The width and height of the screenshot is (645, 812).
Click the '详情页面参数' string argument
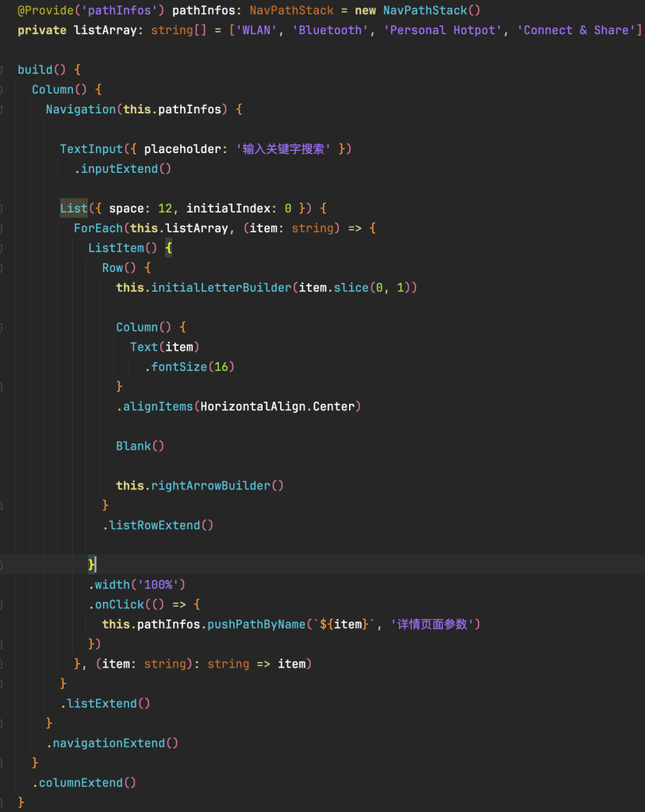(432, 624)
